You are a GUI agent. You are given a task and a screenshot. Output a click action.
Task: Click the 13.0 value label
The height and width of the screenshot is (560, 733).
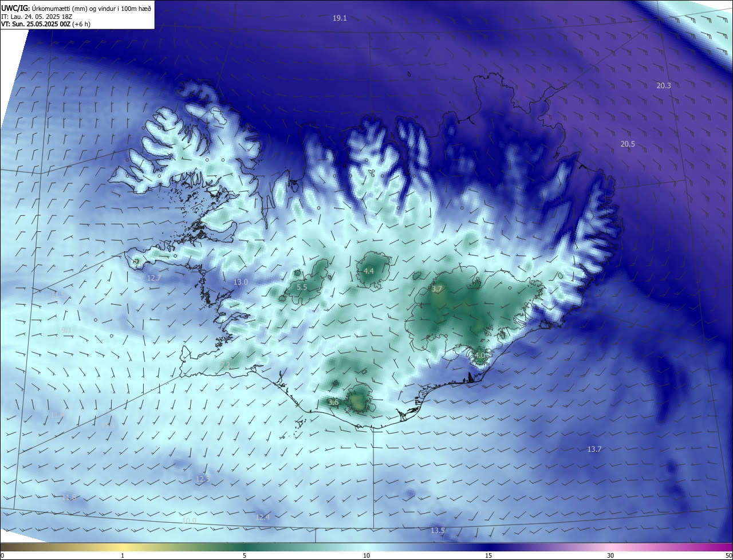tap(241, 282)
